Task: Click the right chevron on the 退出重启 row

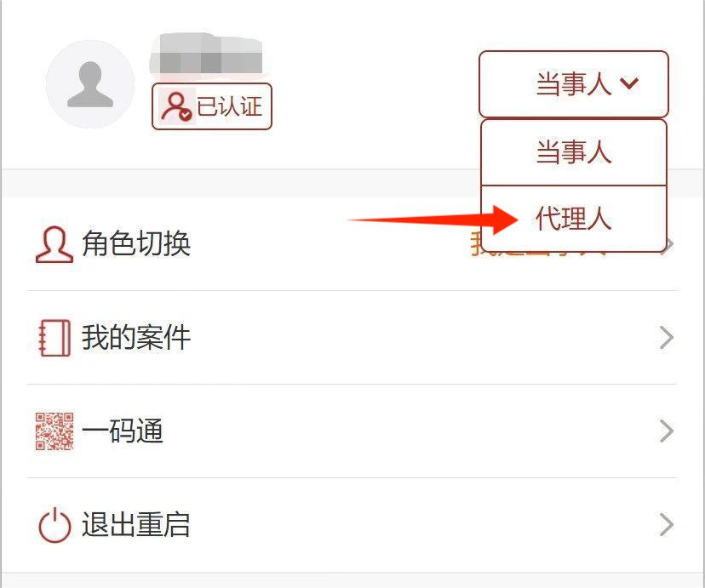Action: pos(667,525)
